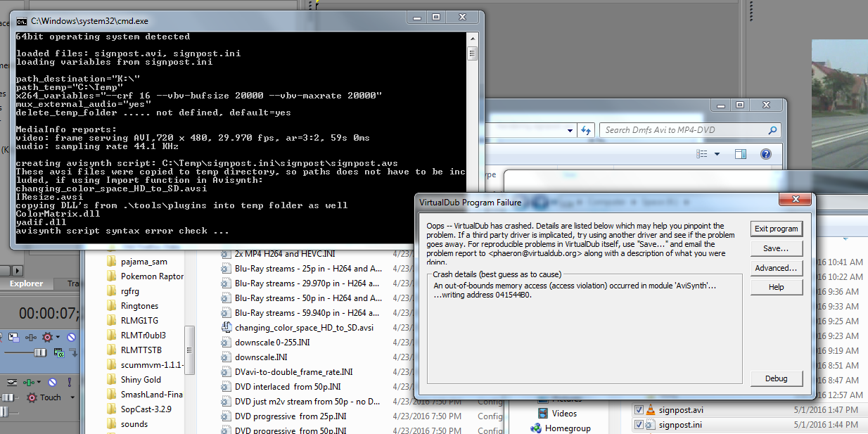The width and height of the screenshot is (868, 434).
Task: Select the scummvm-1.1.1 folder
Action: (152, 365)
